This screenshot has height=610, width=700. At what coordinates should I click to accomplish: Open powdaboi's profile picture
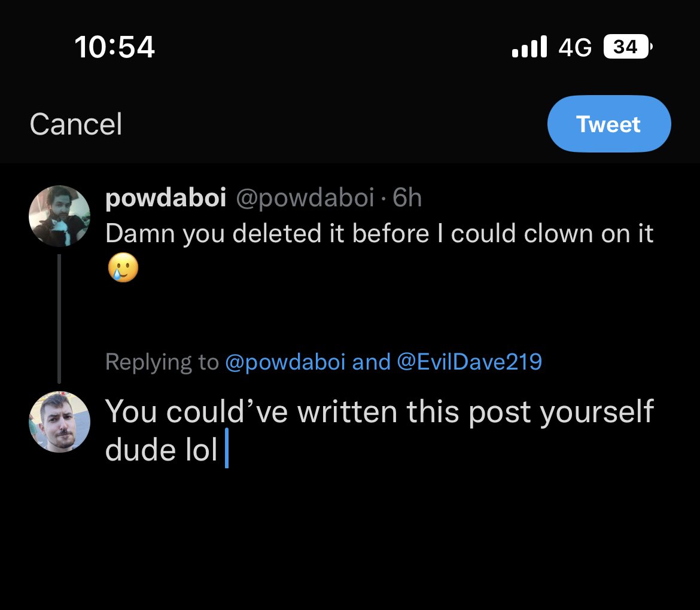coord(59,216)
